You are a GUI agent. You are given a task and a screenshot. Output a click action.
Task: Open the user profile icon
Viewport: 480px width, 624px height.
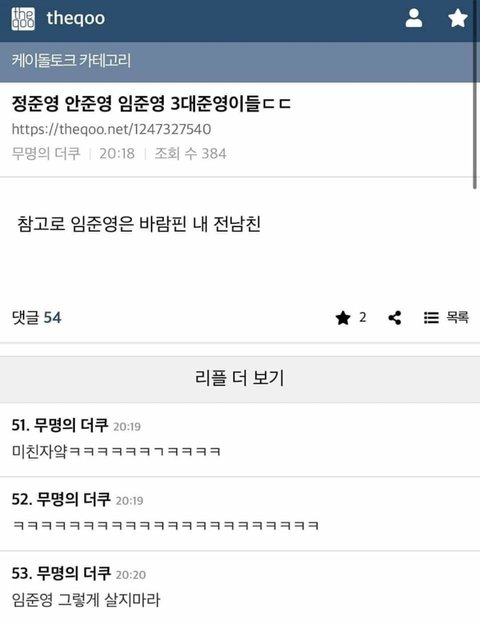(414, 18)
